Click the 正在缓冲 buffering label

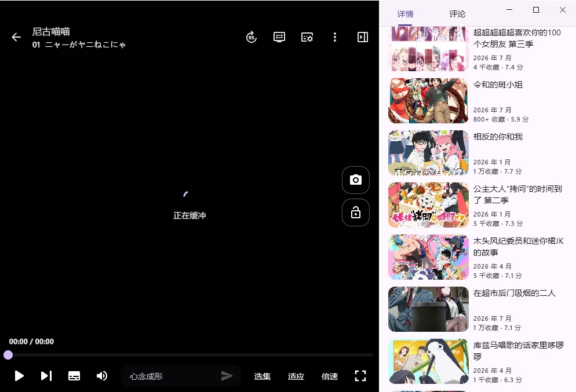coord(189,215)
